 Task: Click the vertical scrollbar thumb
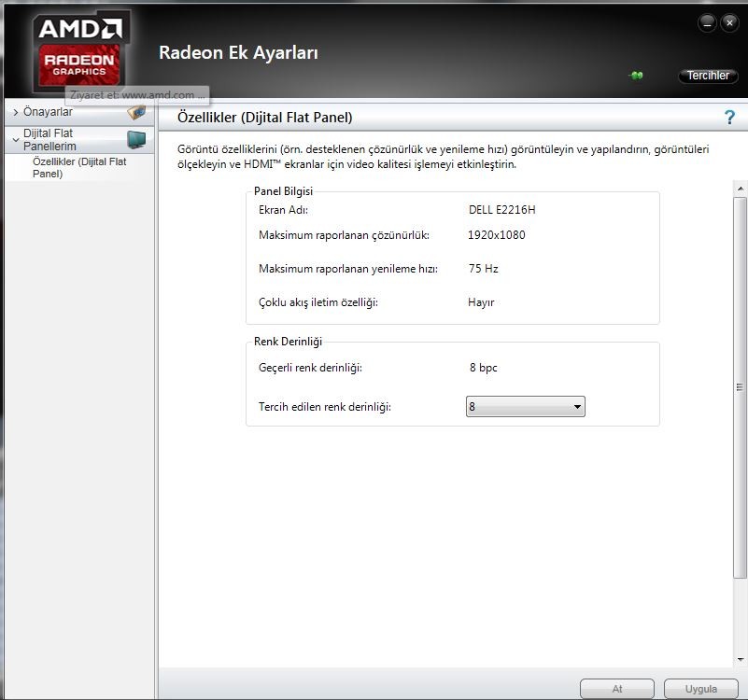pyautogui.click(x=741, y=387)
